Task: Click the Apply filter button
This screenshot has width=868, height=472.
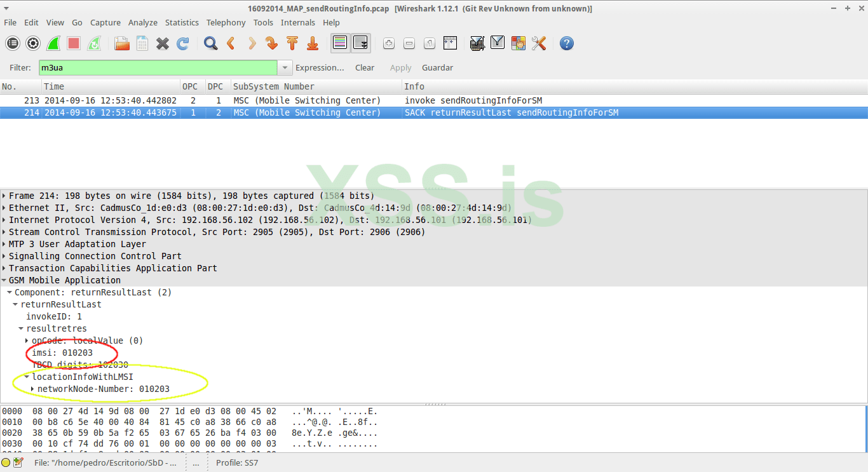Action: click(401, 68)
